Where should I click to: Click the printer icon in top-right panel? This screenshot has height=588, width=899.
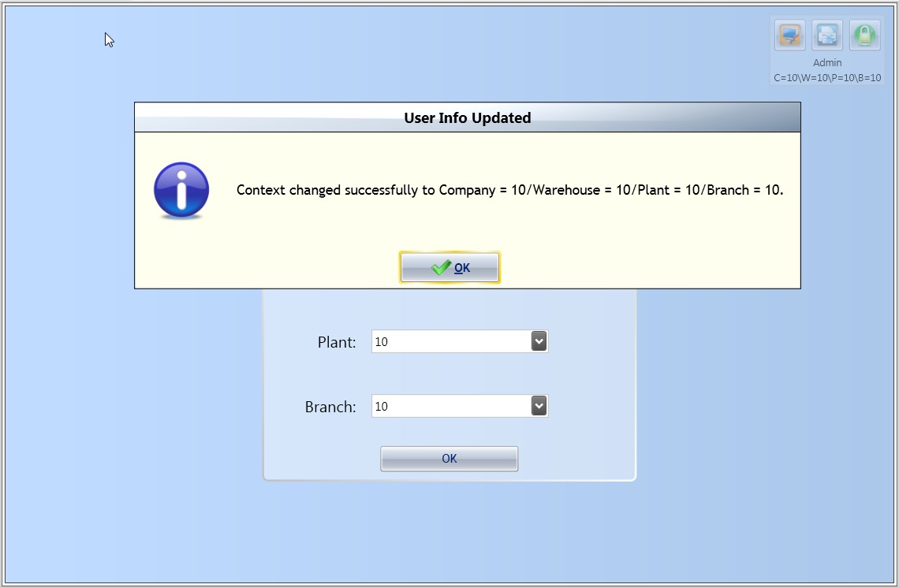point(827,35)
